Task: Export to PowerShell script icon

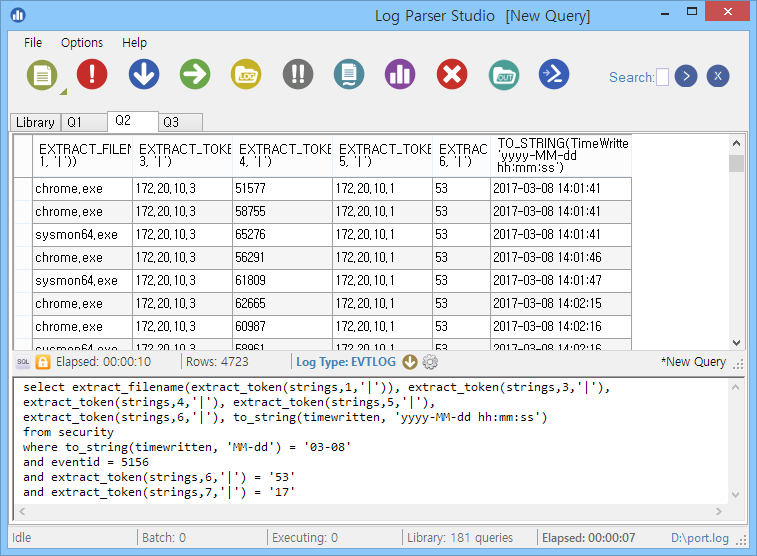Action: [554, 74]
